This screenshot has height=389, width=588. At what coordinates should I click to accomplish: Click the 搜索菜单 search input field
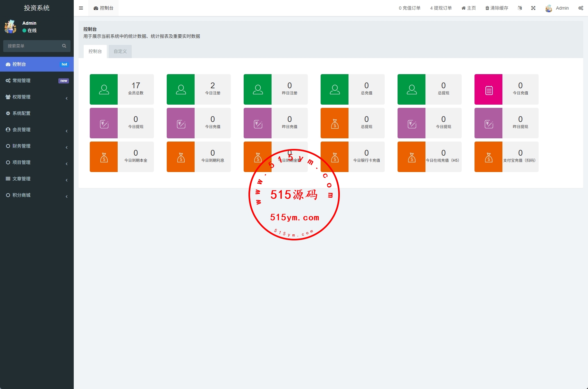(32, 46)
